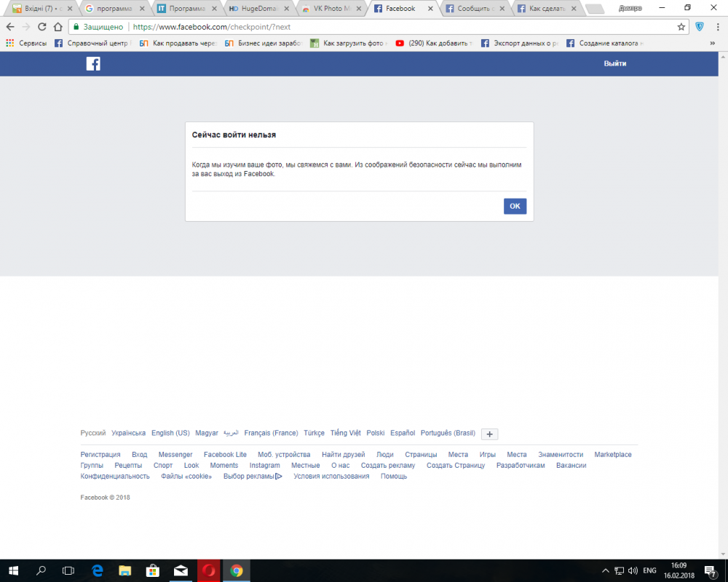Bookmark this page with the star icon
This screenshot has width=728, height=582.
(x=681, y=27)
